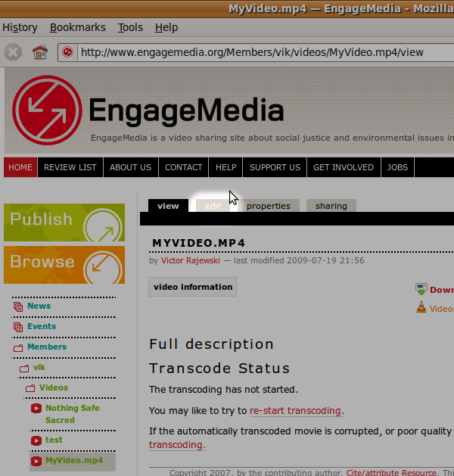The height and width of the screenshot is (476, 454).
Task: Click the green download arrow icon
Action: pos(421,289)
